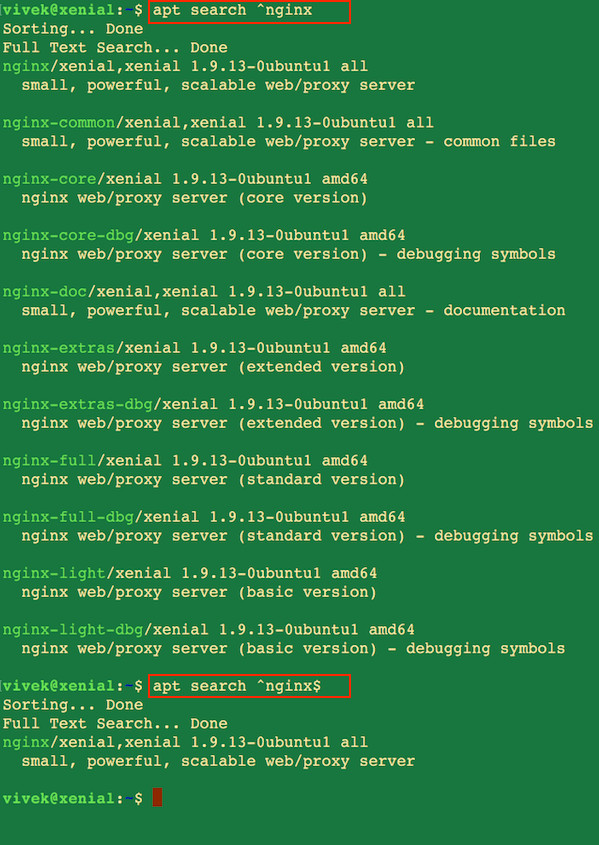The width and height of the screenshot is (599, 845).
Task: Click the '(extended version) - debugging symbols' description
Action: click(415, 424)
